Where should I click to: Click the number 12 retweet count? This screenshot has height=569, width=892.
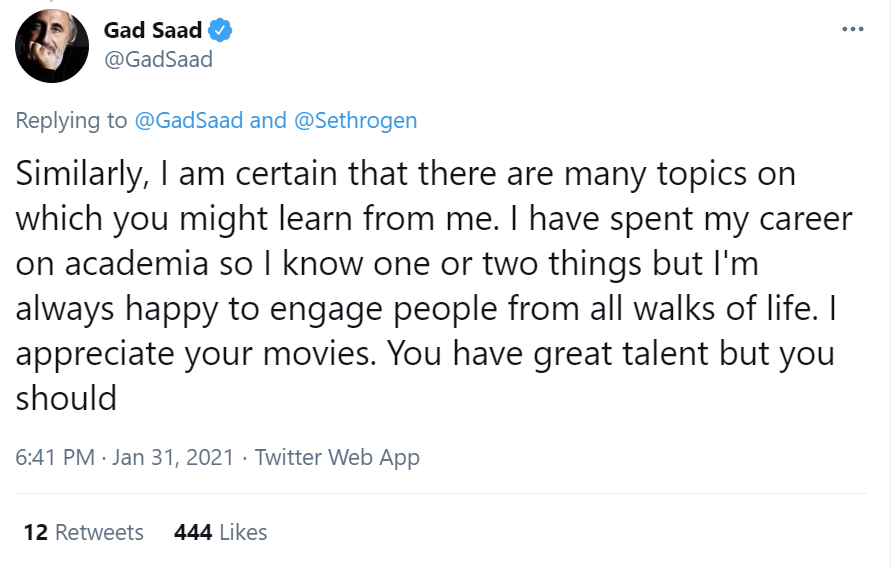pyautogui.click(x=35, y=532)
